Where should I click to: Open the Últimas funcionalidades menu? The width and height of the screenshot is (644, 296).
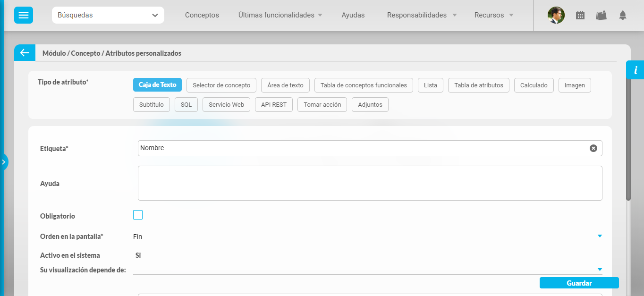(280, 15)
